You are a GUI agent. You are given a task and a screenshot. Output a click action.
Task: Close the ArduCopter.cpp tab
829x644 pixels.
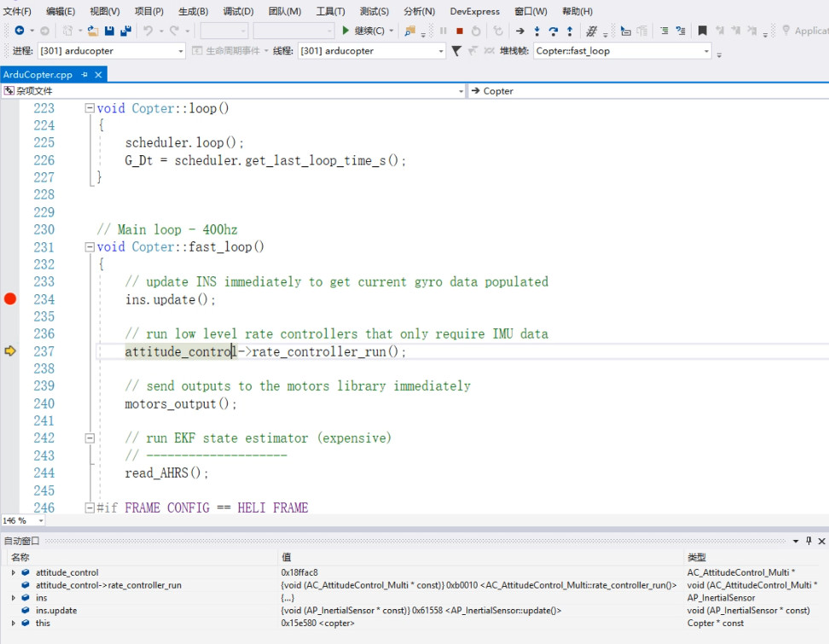(98, 74)
